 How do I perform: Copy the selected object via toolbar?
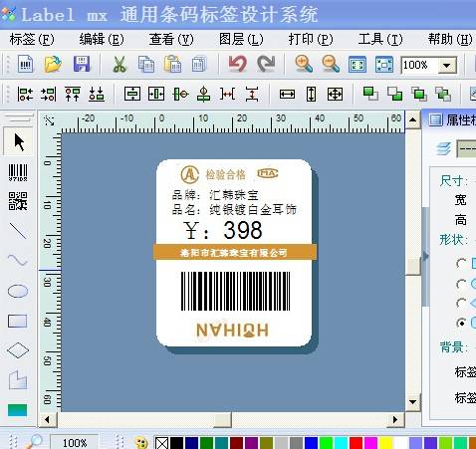(146, 64)
